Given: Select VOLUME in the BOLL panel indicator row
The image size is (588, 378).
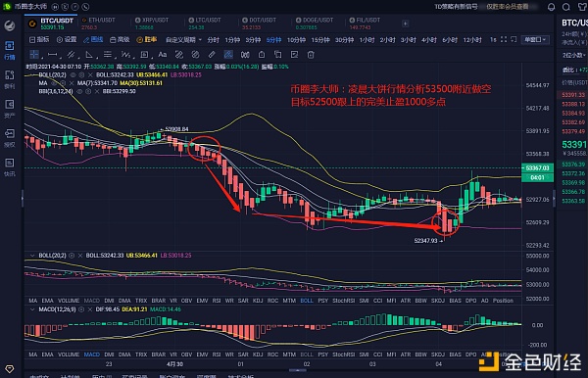Looking at the screenshot, I should pos(69,301).
